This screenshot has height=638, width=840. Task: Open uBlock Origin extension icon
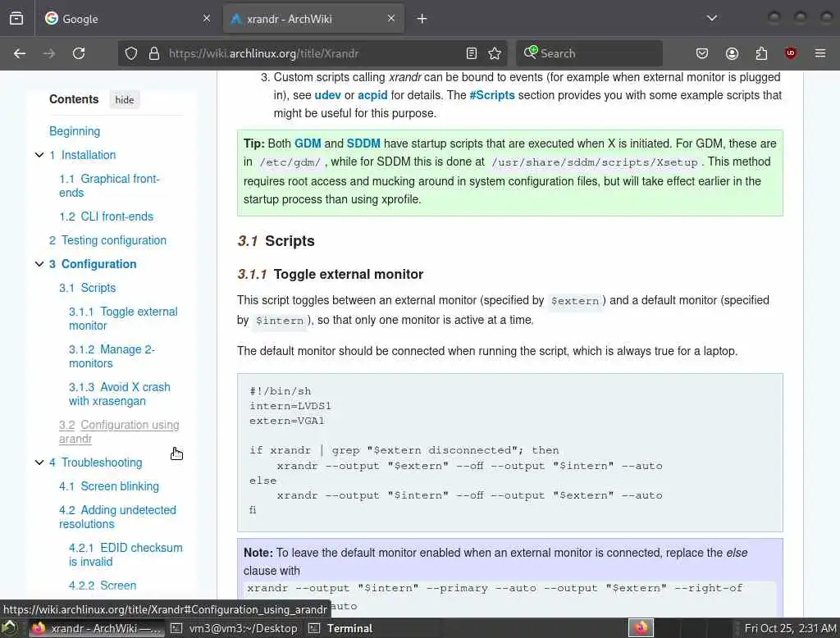tap(791, 53)
